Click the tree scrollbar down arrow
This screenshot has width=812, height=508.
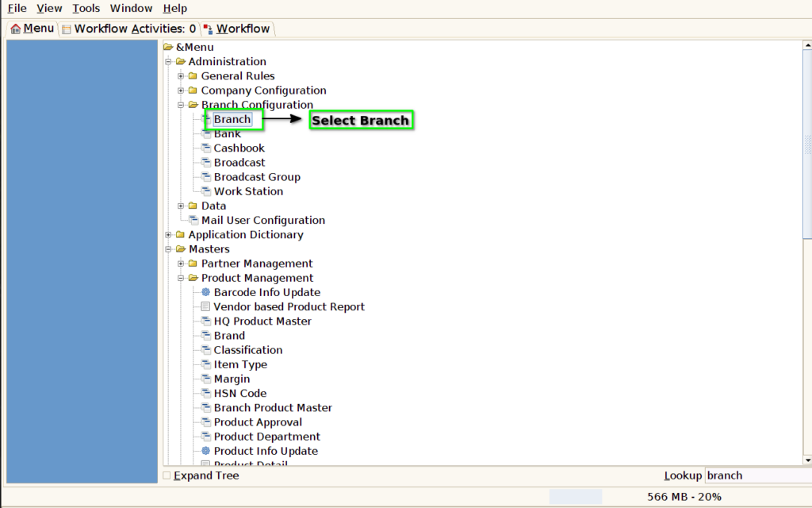807,460
